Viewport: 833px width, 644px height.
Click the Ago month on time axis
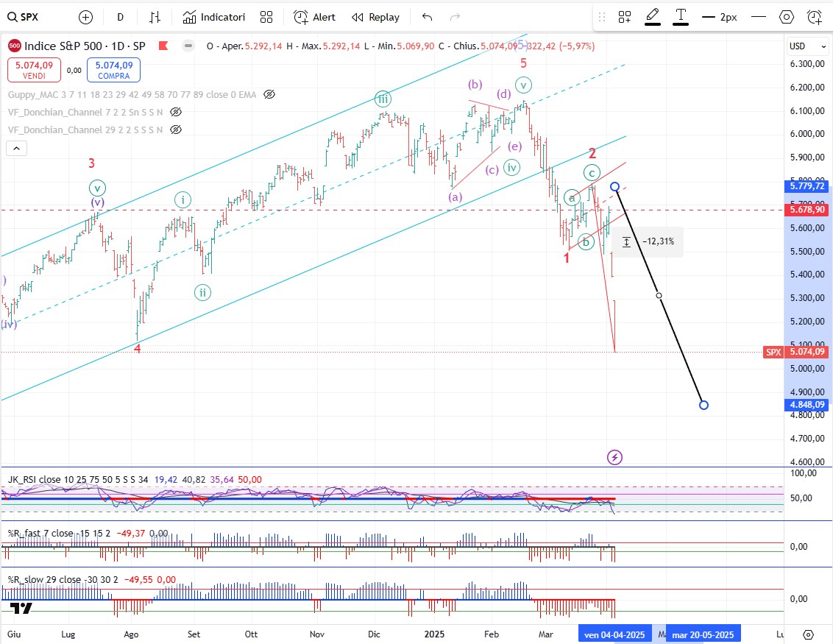131,634
